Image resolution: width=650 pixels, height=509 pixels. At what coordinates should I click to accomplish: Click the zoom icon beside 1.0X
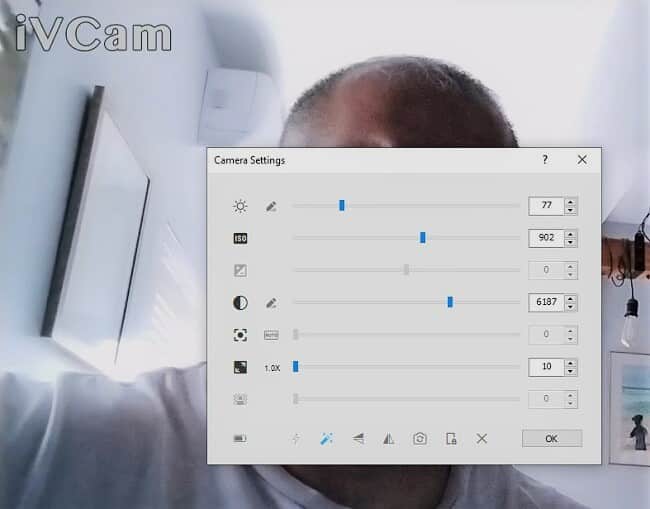click(240, 367)
